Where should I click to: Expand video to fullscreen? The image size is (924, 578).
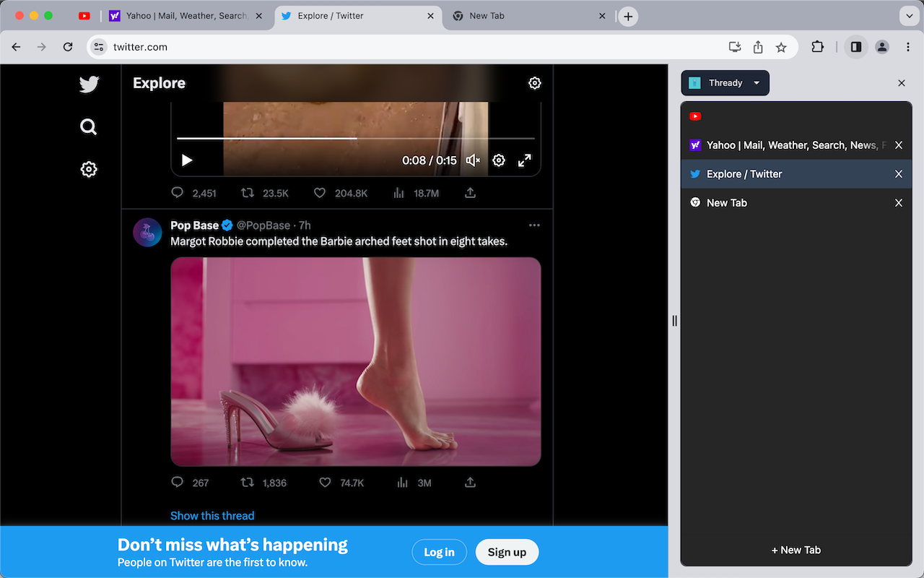[x=525, y=160]
